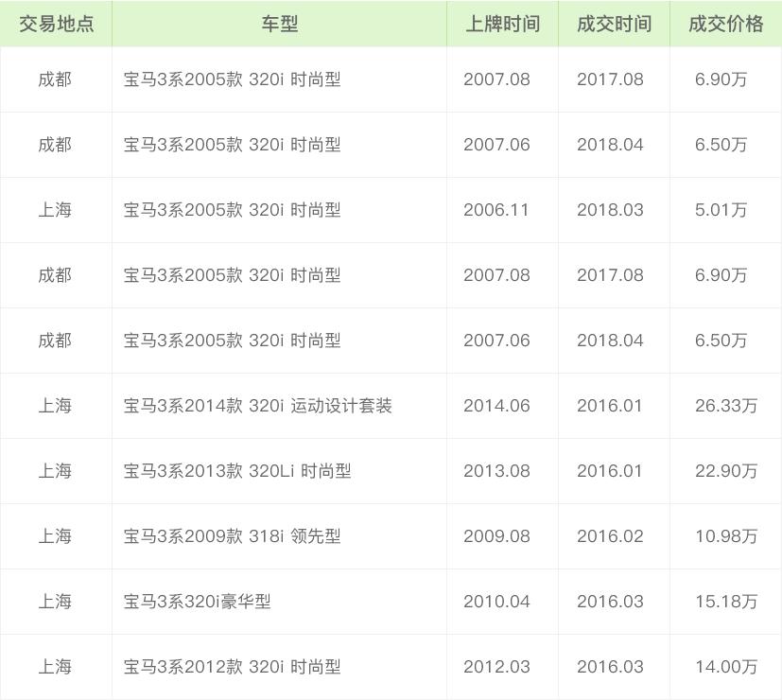Select the 2018.03 transaction date

click(x=610, y=210)
